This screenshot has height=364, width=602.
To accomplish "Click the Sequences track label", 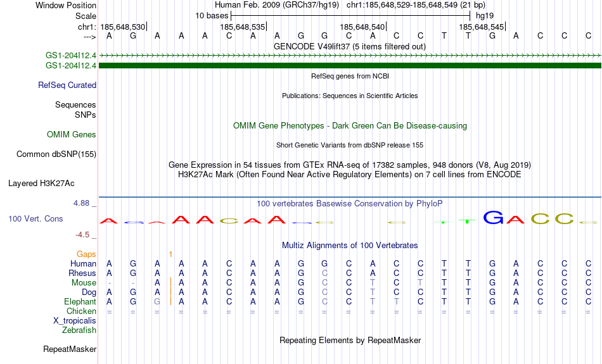I will [75, 104].
